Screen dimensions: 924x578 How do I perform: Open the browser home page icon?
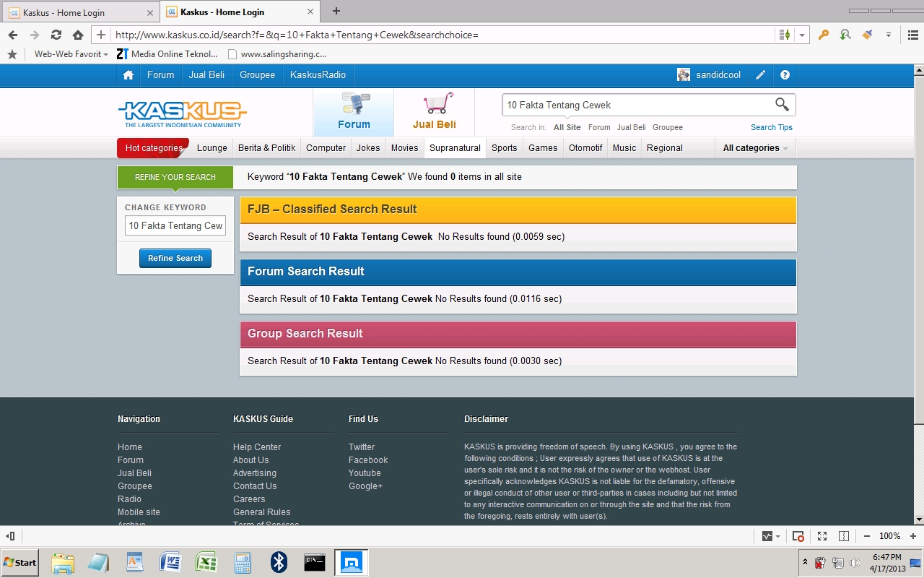(x=78, y=35)
